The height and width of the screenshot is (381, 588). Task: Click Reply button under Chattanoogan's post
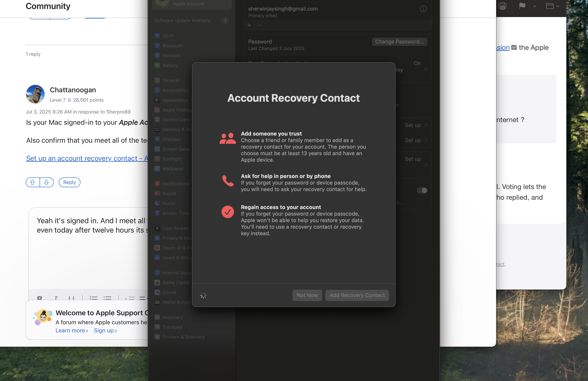coord(69,182)
